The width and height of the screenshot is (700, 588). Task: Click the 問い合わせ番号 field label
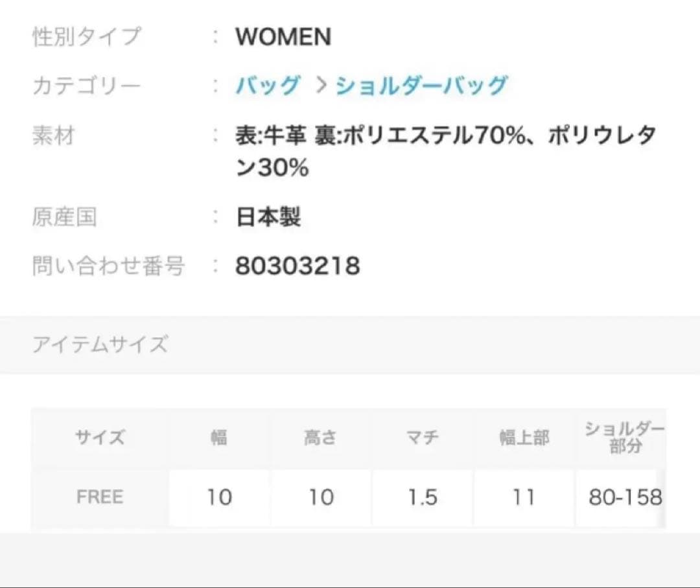(108, 266)
